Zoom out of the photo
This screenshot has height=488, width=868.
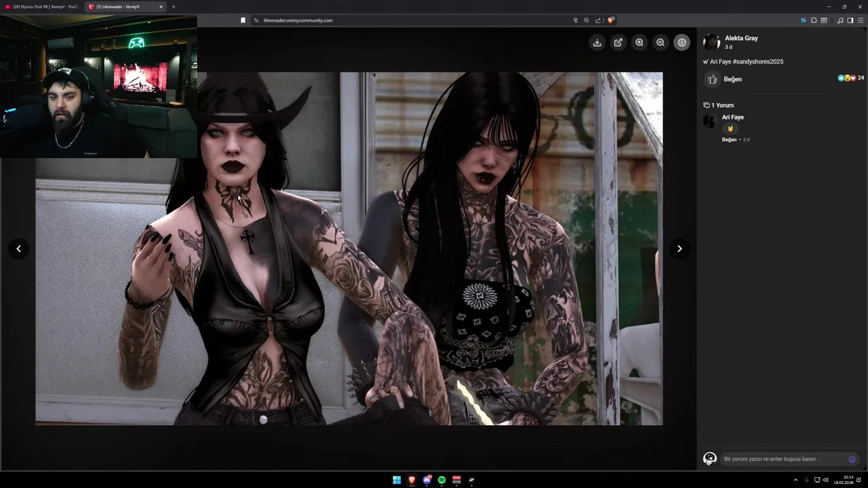pos(660,43)
